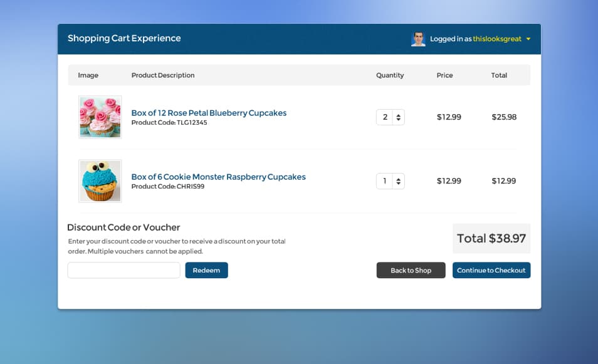Click the Cookie Monster cupcake thumbnail

tap(100, 181)
